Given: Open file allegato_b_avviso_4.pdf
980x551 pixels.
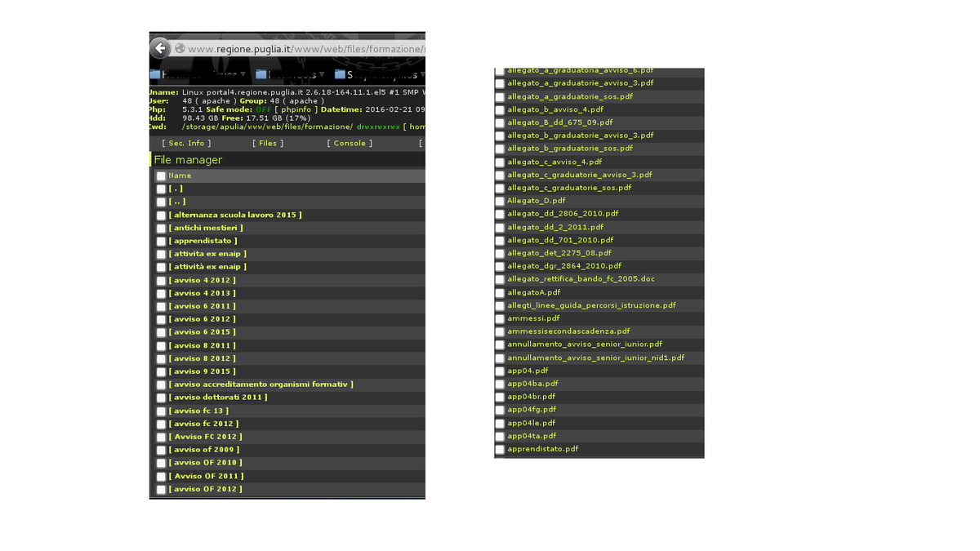Looking at the screenshot, I should pyautogui.click(x=555, y=109).
